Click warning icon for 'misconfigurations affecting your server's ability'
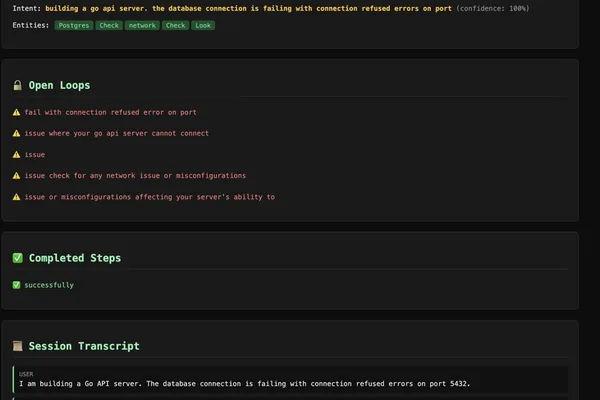This screenshot has height=400, width=600. point(16,197)
